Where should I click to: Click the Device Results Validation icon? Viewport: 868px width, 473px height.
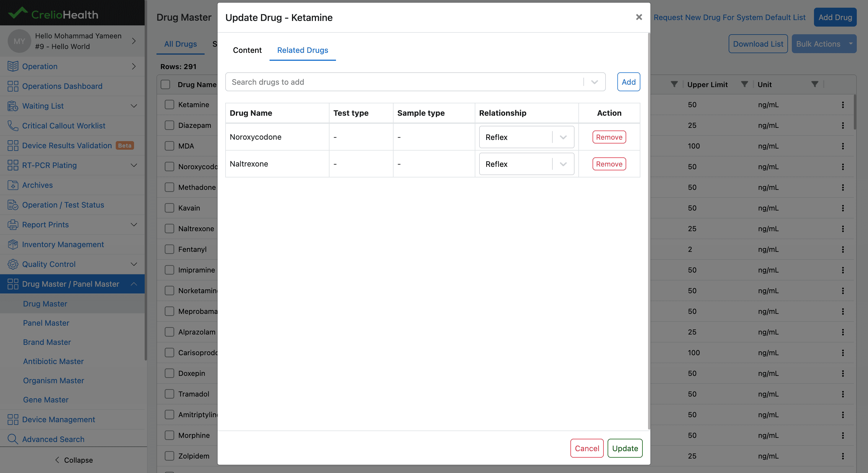(13, 146)
